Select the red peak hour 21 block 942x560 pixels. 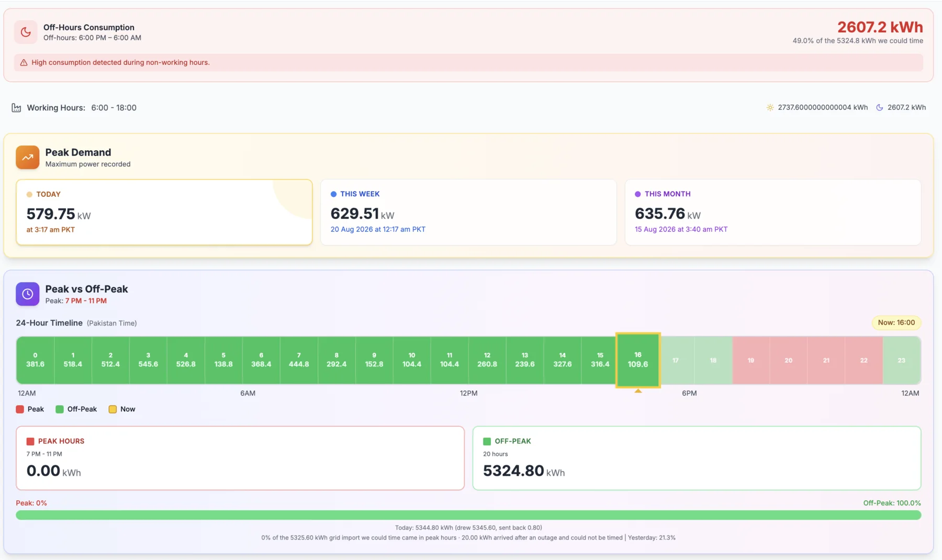pos(826,360)
